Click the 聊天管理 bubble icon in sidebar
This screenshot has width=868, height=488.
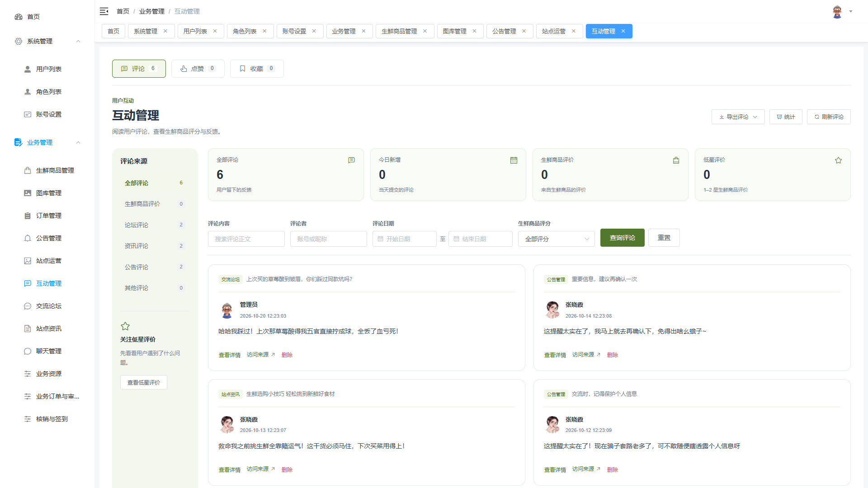[28, 351]
